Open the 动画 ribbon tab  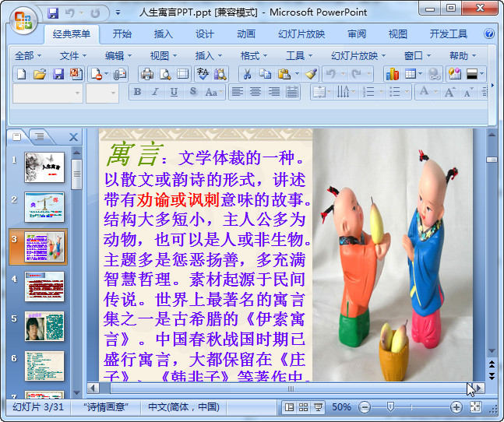[x=246, y=33]
